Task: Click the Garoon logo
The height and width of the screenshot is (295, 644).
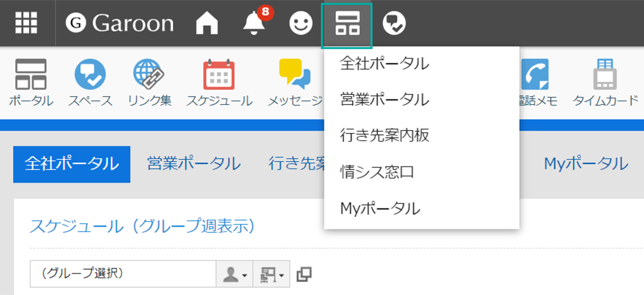Action: click(120, 23)
